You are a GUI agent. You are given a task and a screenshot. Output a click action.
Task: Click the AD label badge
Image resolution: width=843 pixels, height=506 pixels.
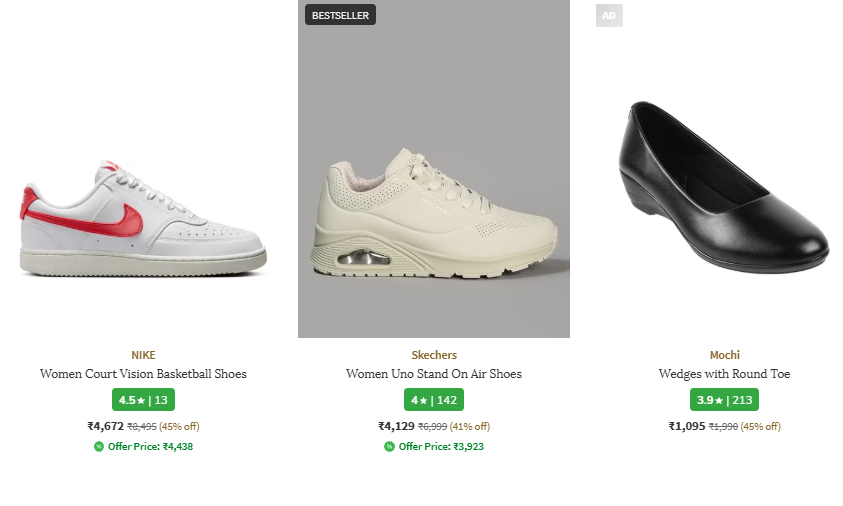pyautogui.click(x=609, y=15)
